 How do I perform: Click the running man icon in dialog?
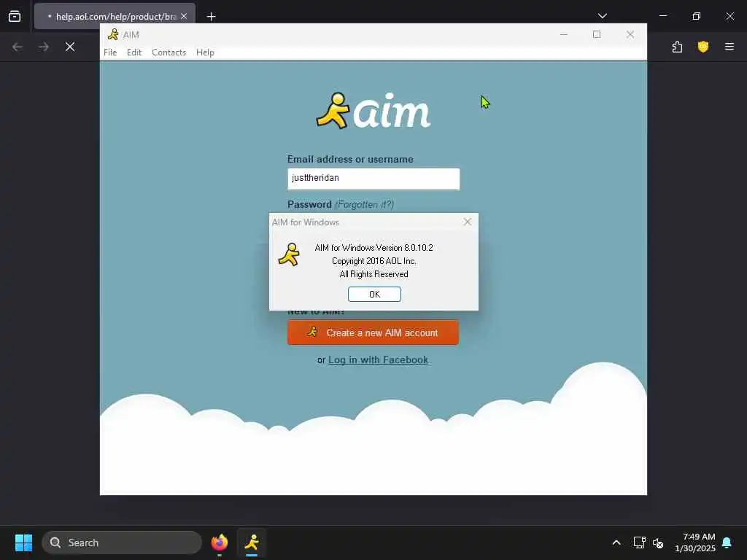click(x=289, y=254)
